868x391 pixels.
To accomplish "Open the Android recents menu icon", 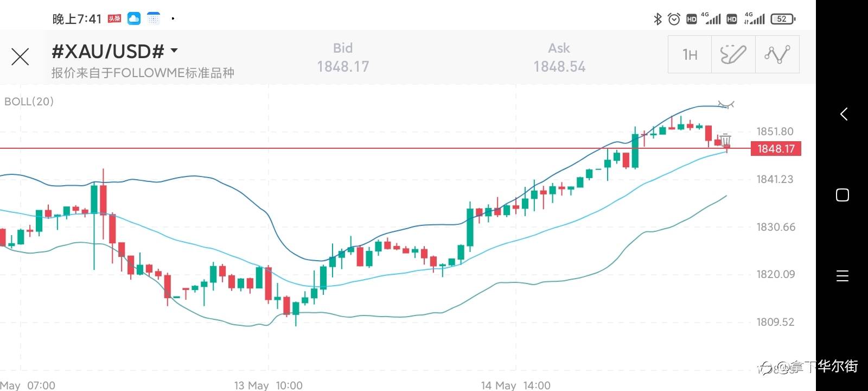I will (x=843, y=276).
